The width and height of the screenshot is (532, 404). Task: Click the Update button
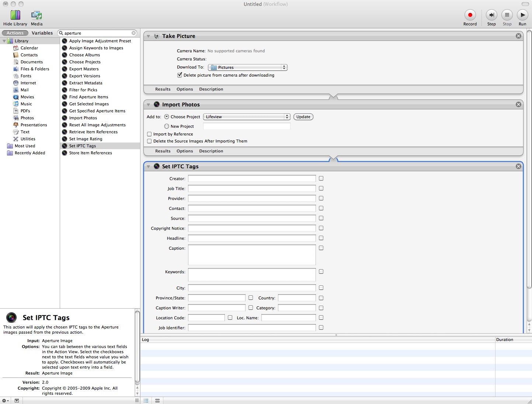(303, 117)
